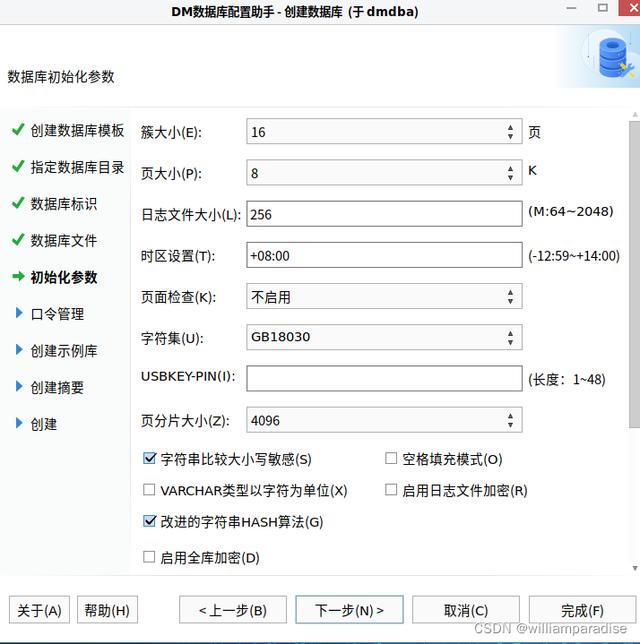
Task: Click the USBKEY-PIN(I): label
Action: [188, 376]
